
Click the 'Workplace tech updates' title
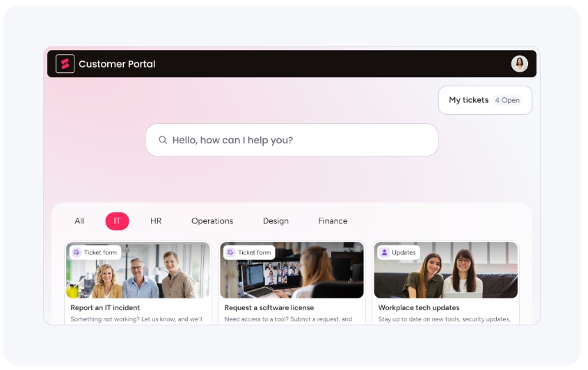pyautogui.click(x=418, y=307)
